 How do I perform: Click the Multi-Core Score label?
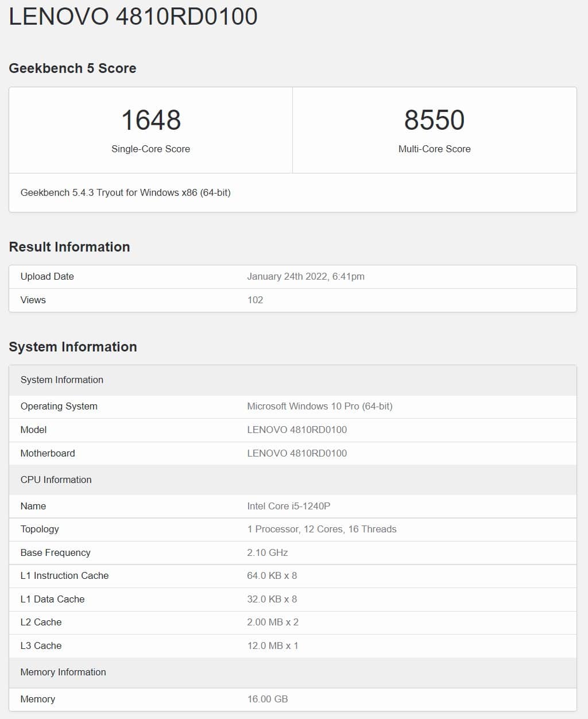[435, 149]
